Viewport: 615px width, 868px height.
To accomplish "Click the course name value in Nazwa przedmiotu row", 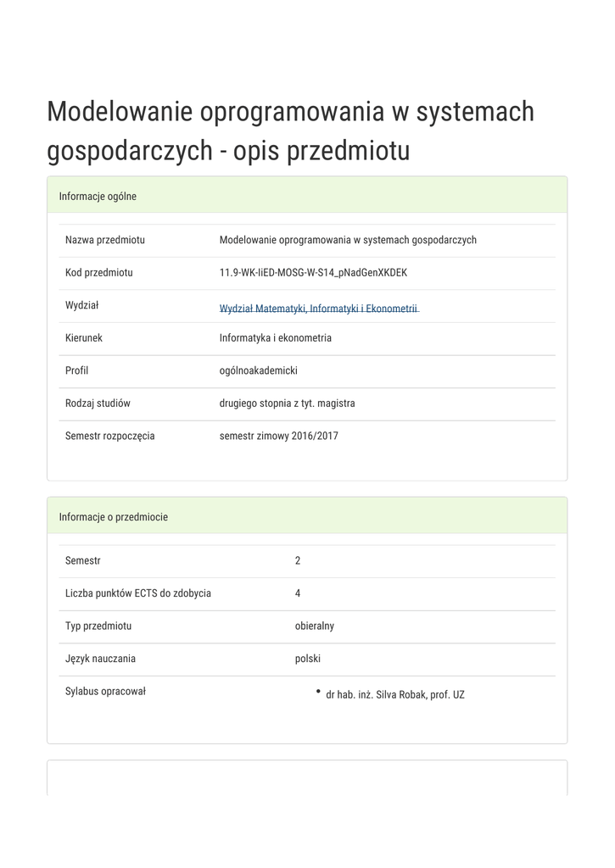I will tap(348, 240).
